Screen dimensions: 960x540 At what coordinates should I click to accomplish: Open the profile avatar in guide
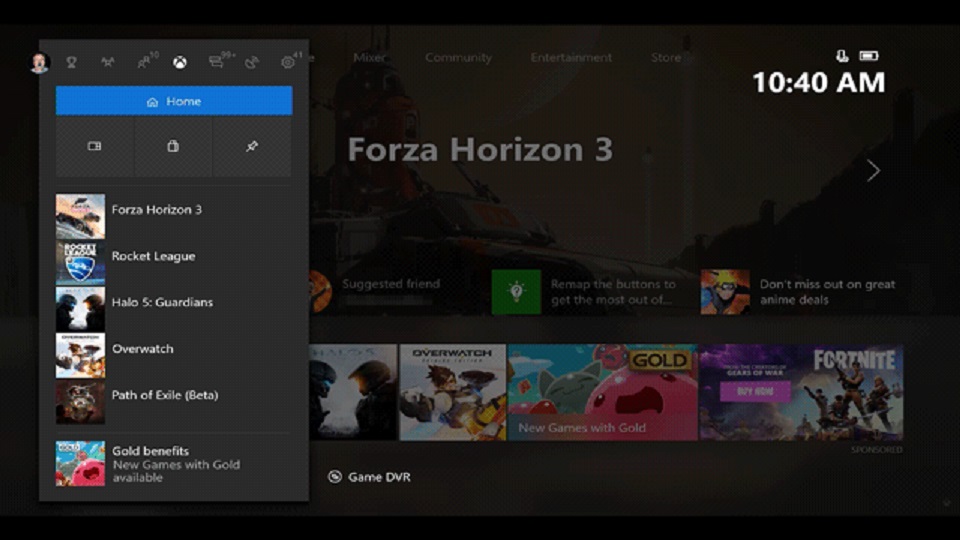pyautogui.click(x=40, y=62)
